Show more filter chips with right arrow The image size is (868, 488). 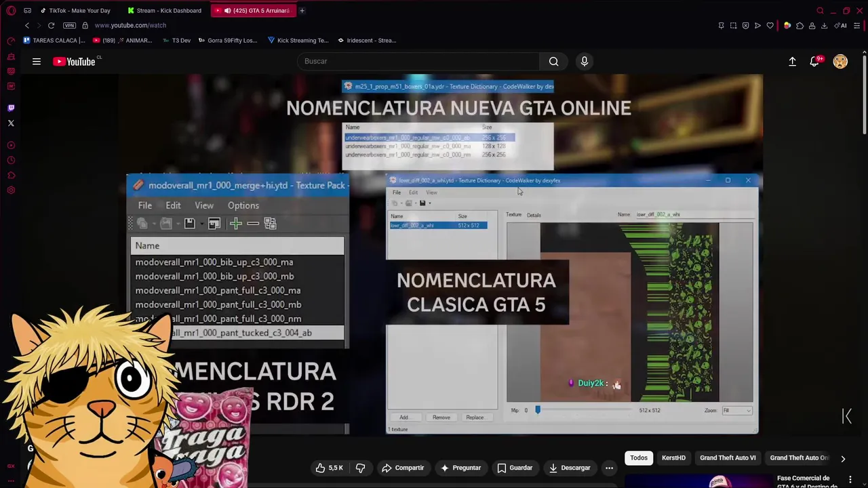pyautogui.click(x=843, y=459)
